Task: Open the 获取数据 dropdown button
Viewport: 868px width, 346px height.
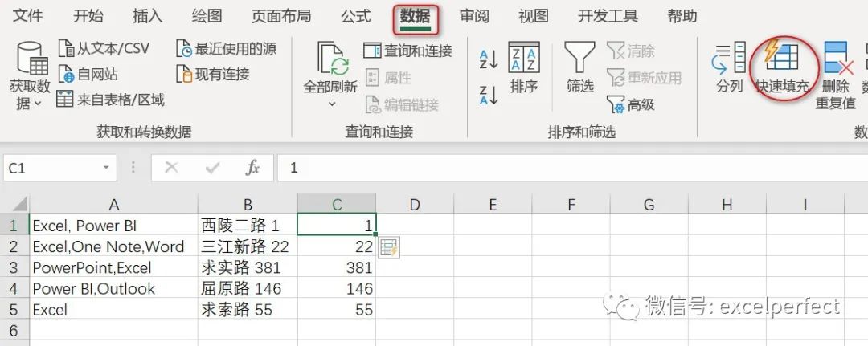Action: [x=31, y=75]
